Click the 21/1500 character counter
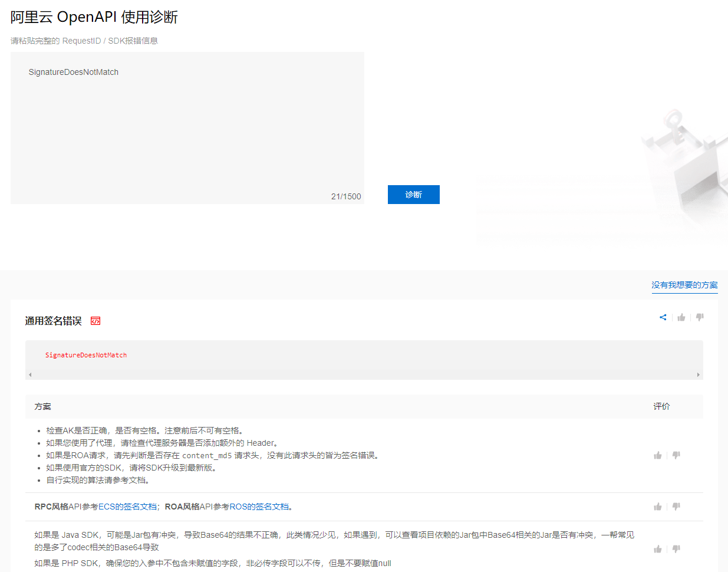 coord(346,196)
